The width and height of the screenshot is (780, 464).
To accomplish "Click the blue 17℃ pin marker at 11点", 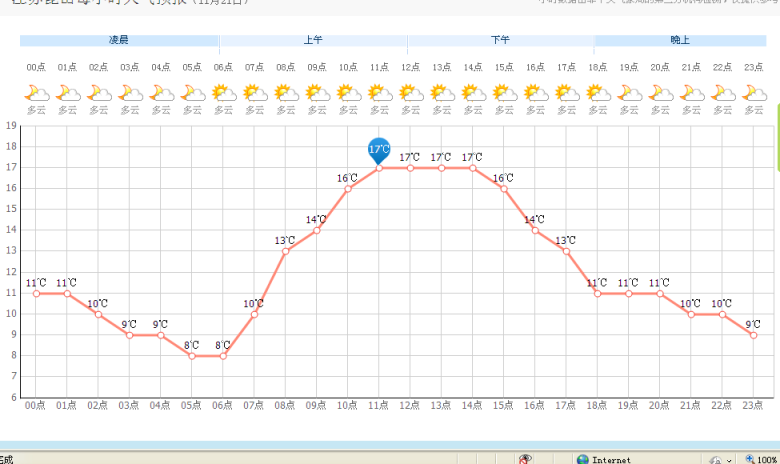I will click(x=379, y=150).
